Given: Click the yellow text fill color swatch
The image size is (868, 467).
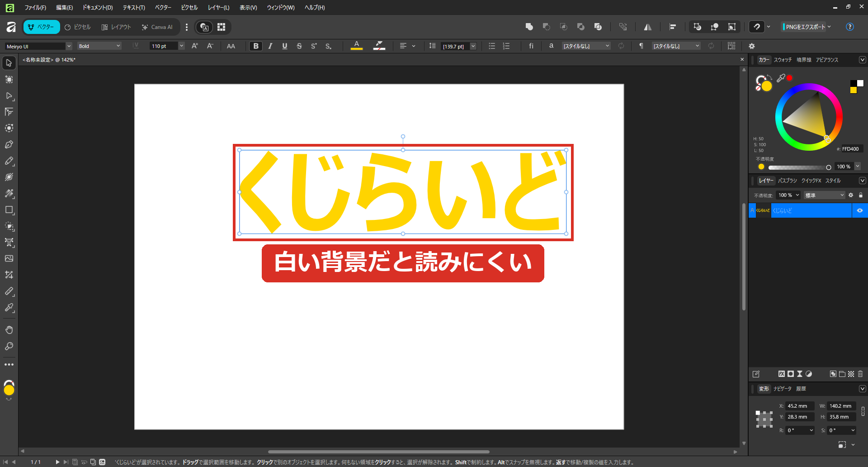Looking at the screenshot, I should tap(357, 46).
